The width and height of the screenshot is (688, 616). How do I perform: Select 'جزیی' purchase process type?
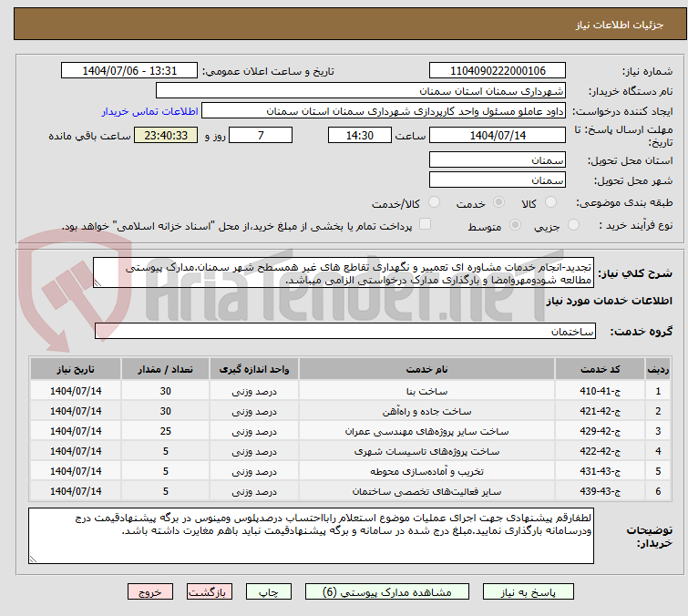click(573, 225)
